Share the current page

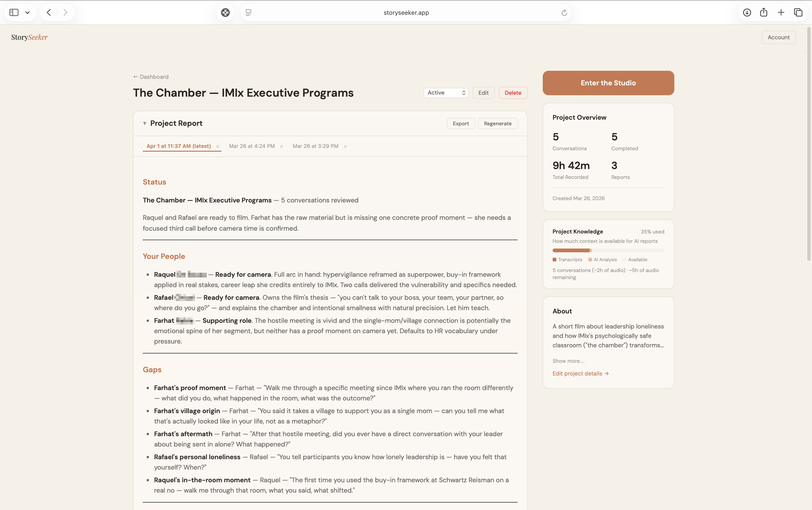pyautogui.click(x=764, y=12)
